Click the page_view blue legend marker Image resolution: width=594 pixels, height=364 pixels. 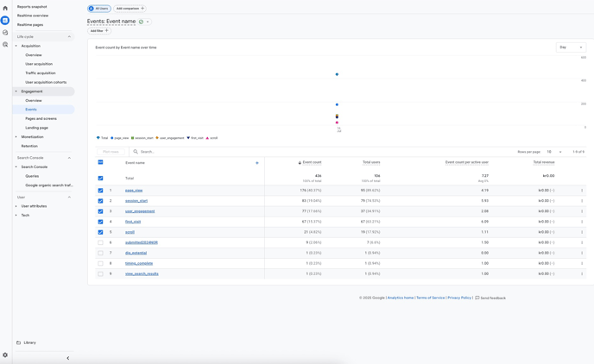tap(111, 138)
